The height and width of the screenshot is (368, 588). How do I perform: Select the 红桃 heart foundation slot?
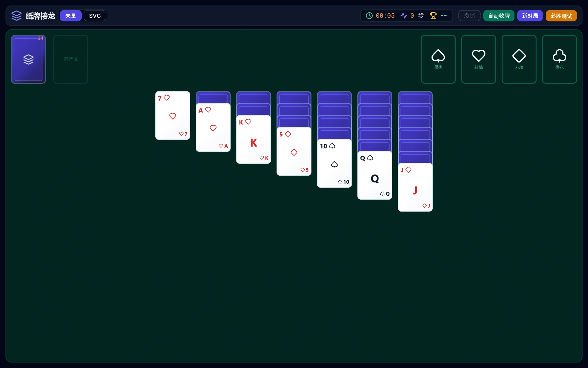479,59
